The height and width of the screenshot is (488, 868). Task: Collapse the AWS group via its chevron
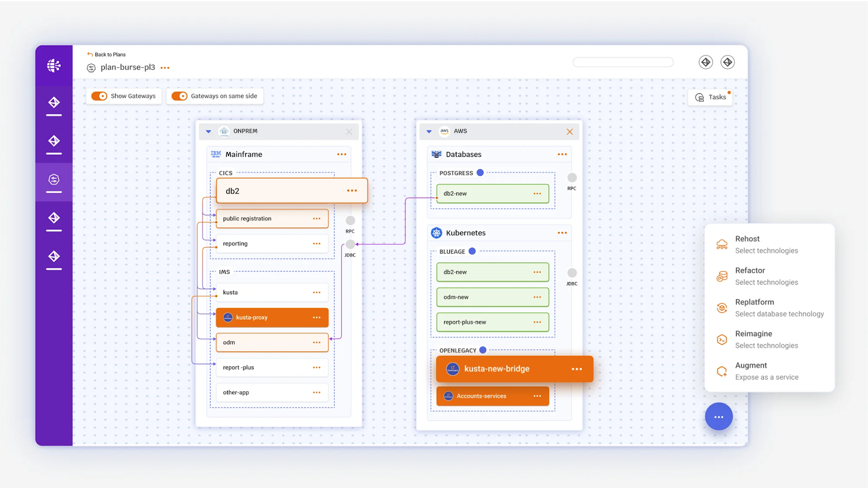click(x=429, y=131)
